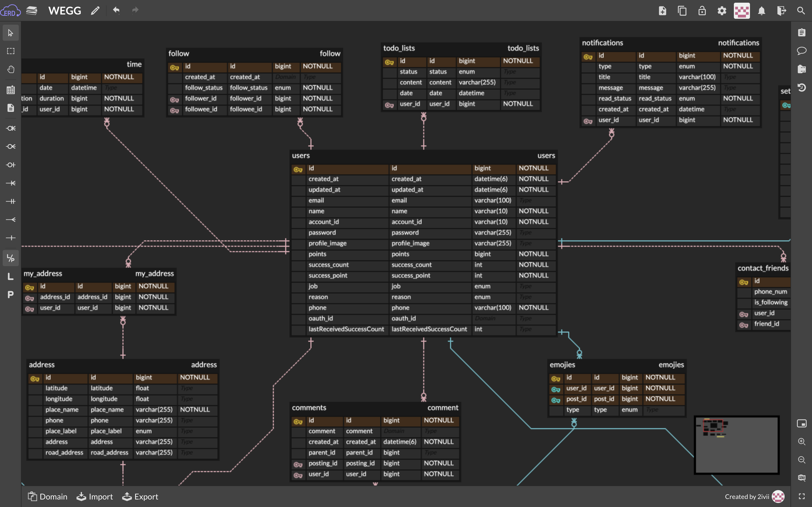Open the Domain panel
The image size is (812, 507).
pyautogui.click(x=47, y=497)
